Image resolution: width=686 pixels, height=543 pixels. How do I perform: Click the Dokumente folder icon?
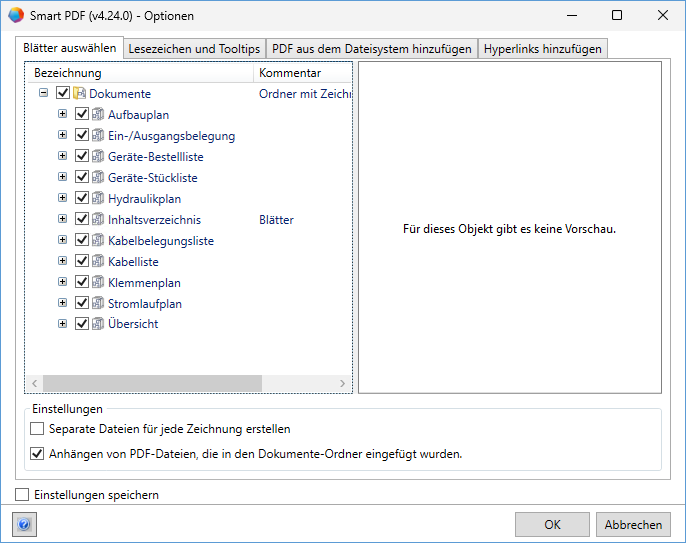point(80,94)
